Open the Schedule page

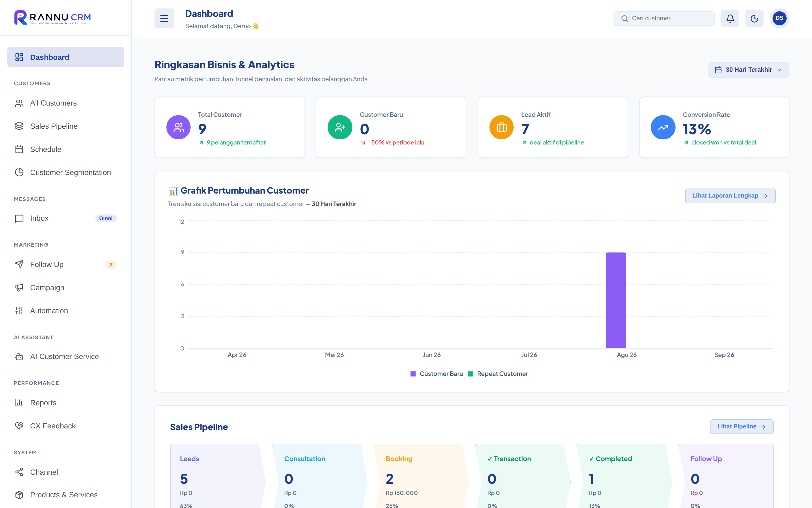pyautogui.click(x=66, y=150)
